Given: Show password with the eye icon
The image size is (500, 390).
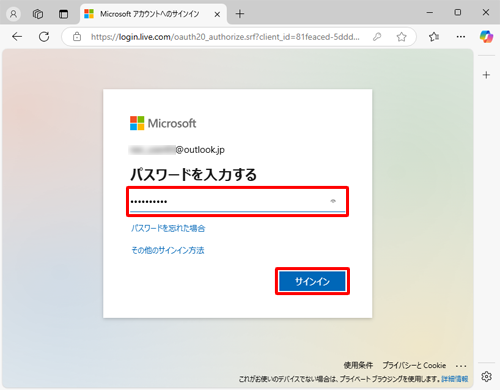Looking at the screenshot, I should [x=333, y=201].
